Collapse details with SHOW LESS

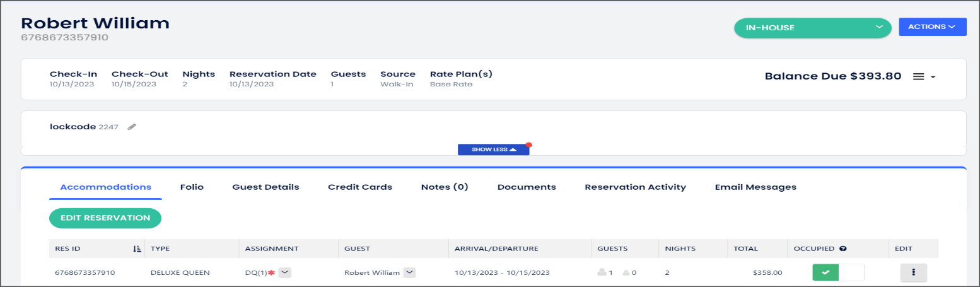tap(494, 149)
